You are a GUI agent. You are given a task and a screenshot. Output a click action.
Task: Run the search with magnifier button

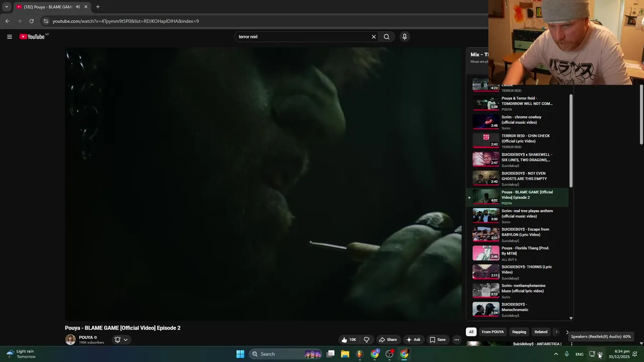386,37
